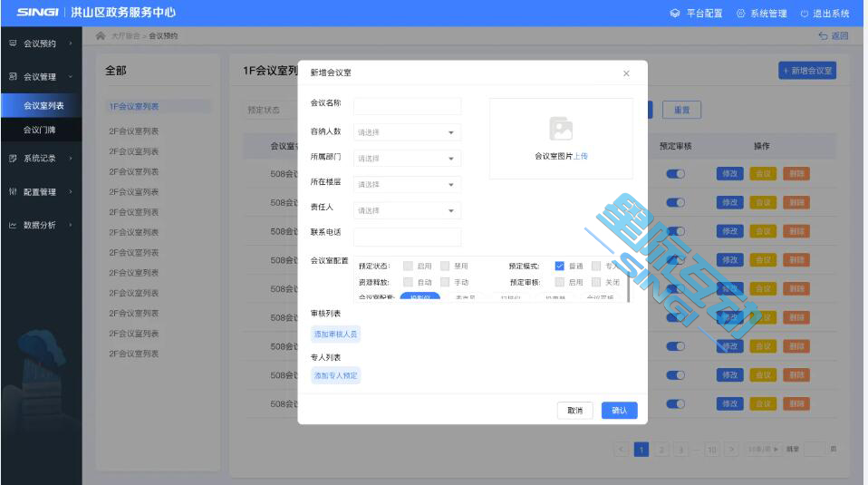This screenshot has height=485, width=868.
Task: Open 系统管理 in the top bar
Action: (x=761, y=14)
